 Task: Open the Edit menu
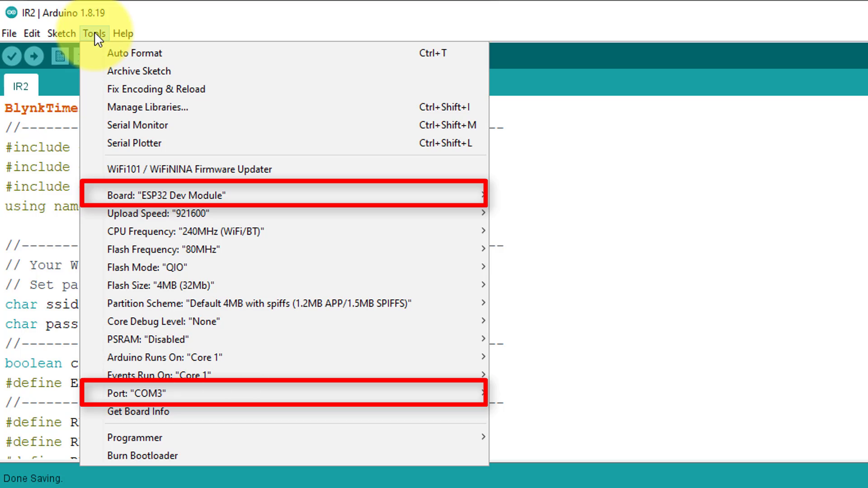pos(32,33)
